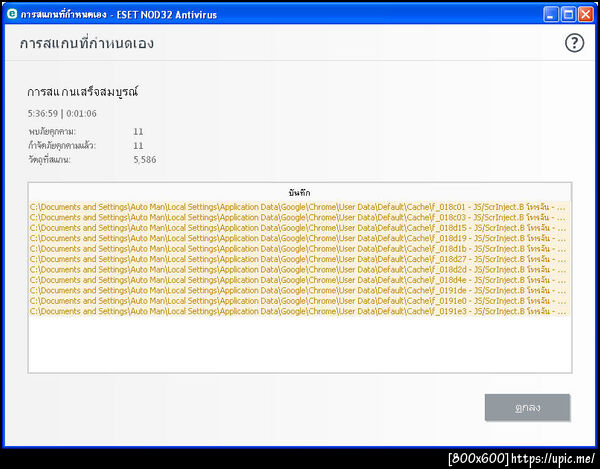Select the log entry for file f_0191e0
Image resolution: width=600 pixels, height=469 pixels.
[299, 301]
